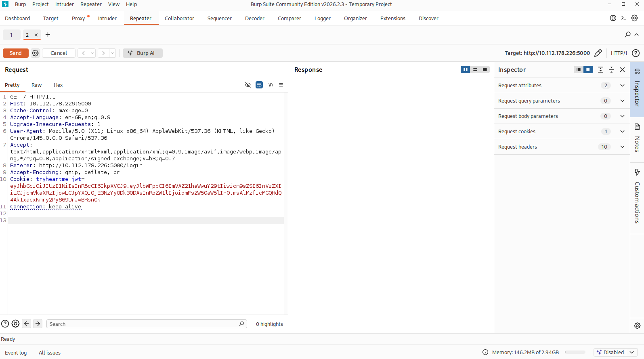Close Repeater tab 2
Viewport: 644px width, 359px height.
(x=36, y=35)
